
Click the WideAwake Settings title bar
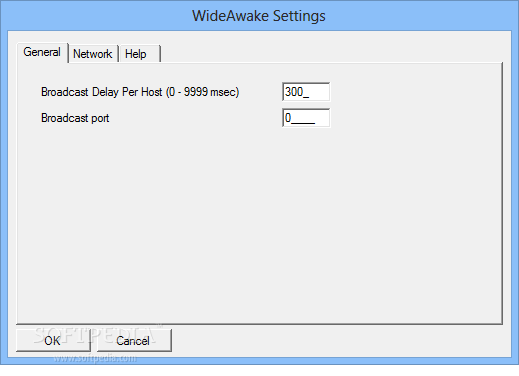(259, 16)
